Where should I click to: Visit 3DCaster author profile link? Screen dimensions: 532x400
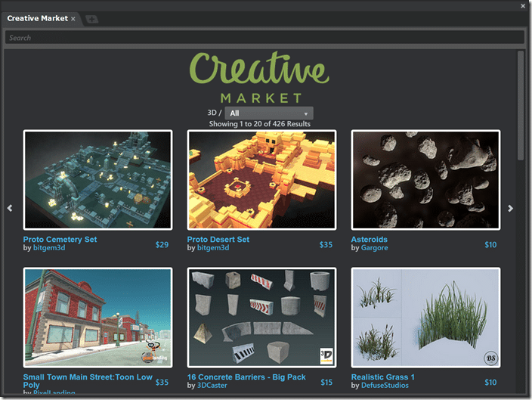pyautogui.click(x=212, y=386)
